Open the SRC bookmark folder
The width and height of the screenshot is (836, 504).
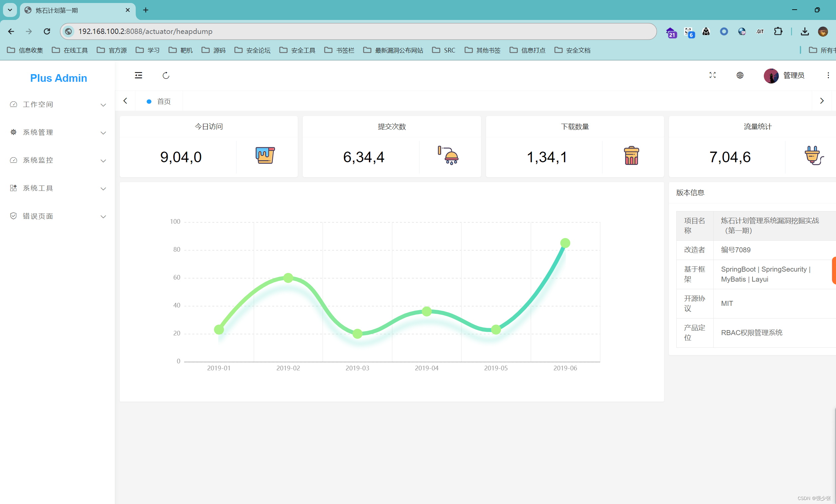click(x=444, y=50)
